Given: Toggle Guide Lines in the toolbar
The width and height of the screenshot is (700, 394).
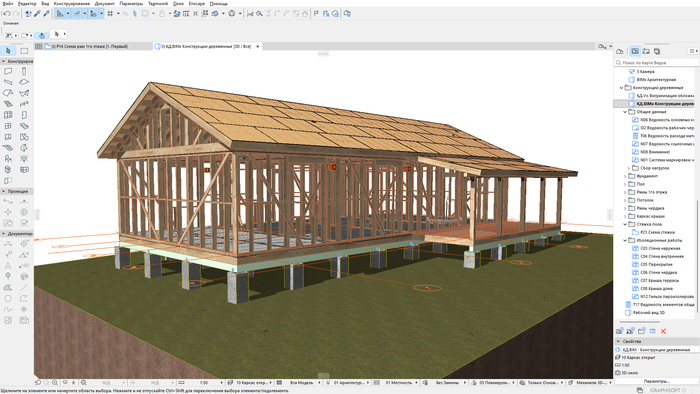Looking at the screenshot, I should (60, 14).
